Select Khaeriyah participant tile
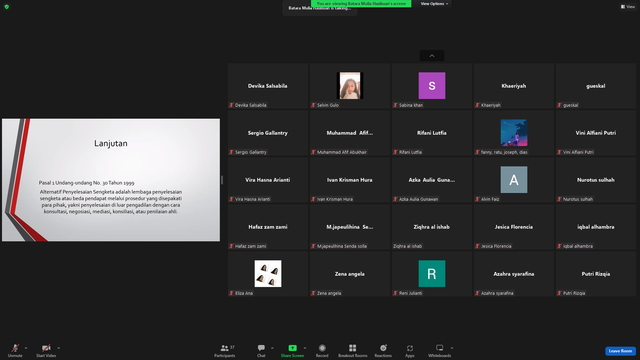 (x=514, y=86)
